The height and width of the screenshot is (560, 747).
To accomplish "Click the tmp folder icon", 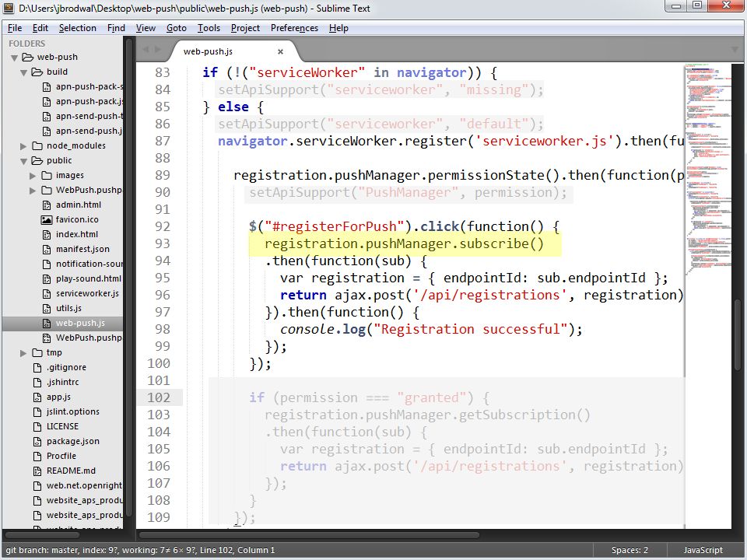I will coord(37,353).
